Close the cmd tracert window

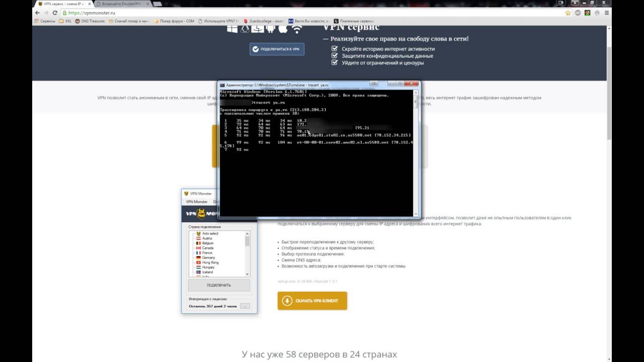(x=413, y=83)
